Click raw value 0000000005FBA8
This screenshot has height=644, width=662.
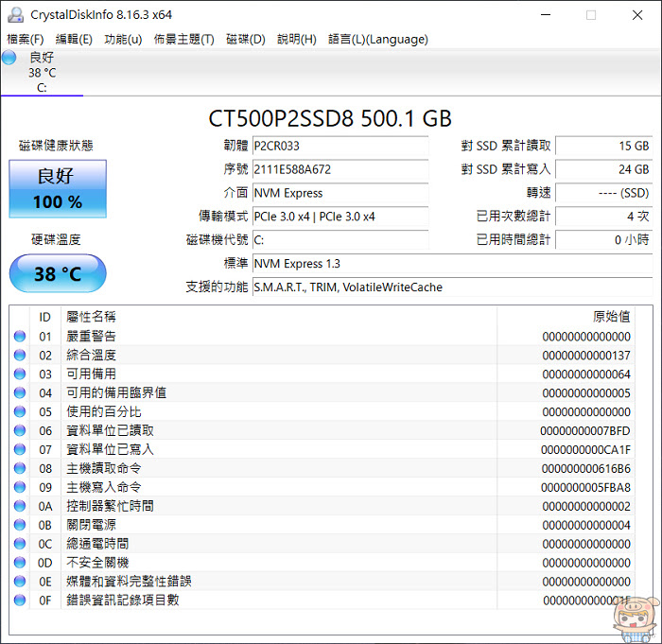[x=585, y=488]
